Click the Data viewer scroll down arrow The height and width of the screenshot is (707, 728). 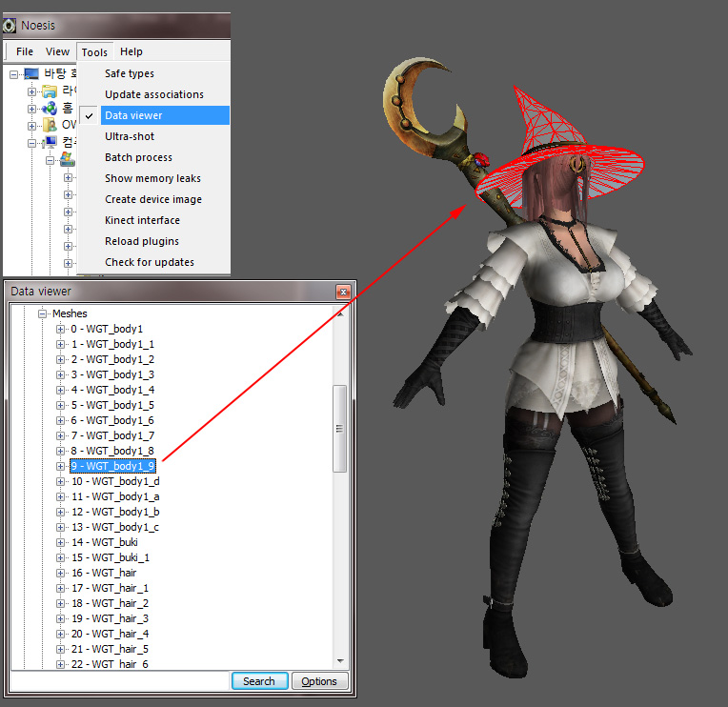pos(340,660)
